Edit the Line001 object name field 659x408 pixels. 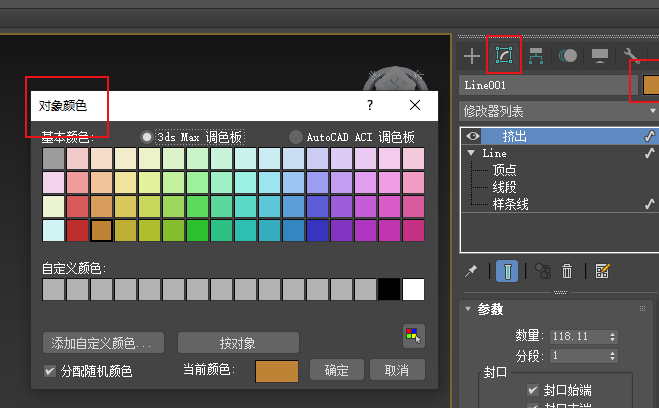(x=548, y=85)
